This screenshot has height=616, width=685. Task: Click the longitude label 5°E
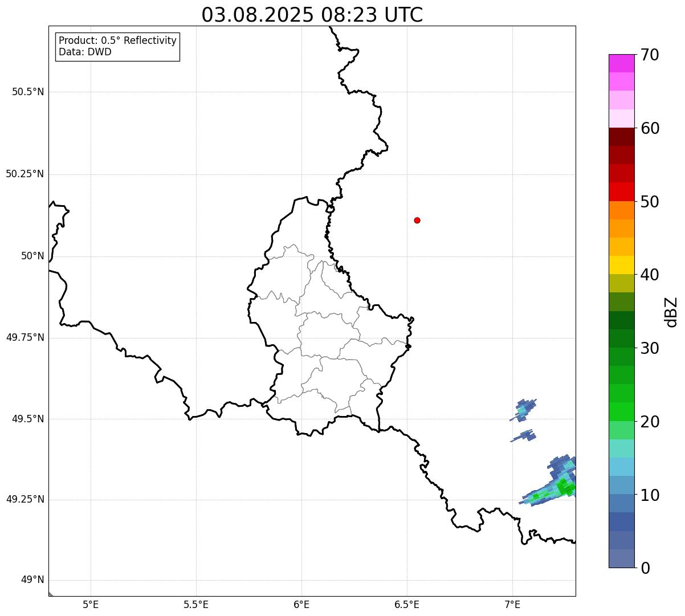tap(91, 604)
